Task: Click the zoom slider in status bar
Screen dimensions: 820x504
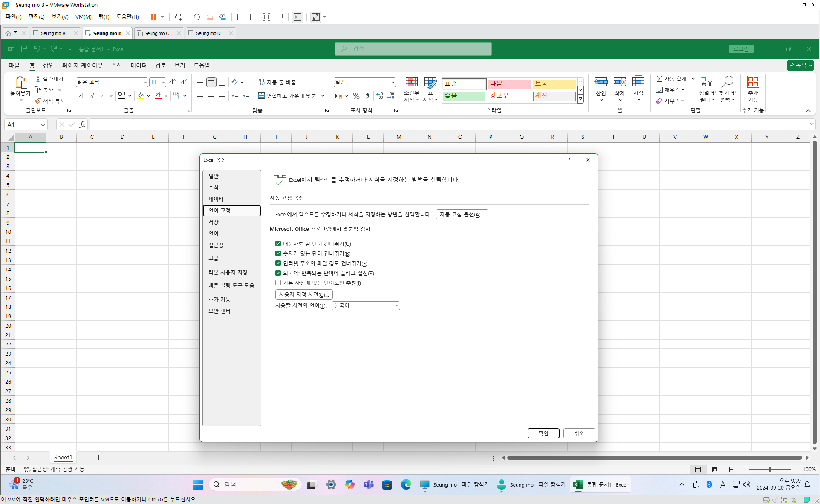Action: coord(770,469)
